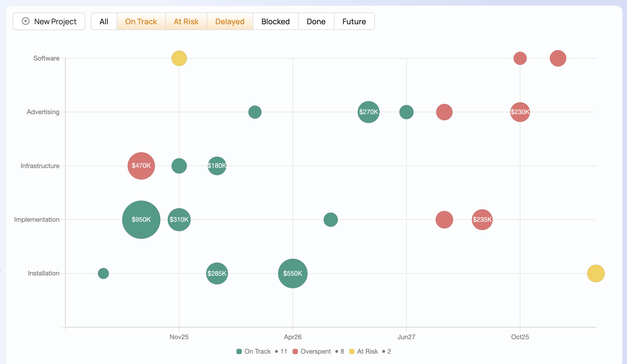Select the $235K red Implementation bubble
The width and height of the screenshot is (627, 364).
[482, 220]
